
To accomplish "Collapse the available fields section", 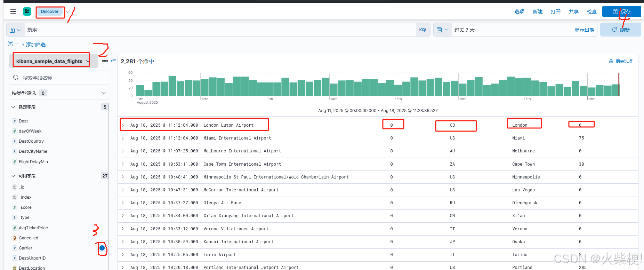I will pyautogui.click(x=13, y=176).
